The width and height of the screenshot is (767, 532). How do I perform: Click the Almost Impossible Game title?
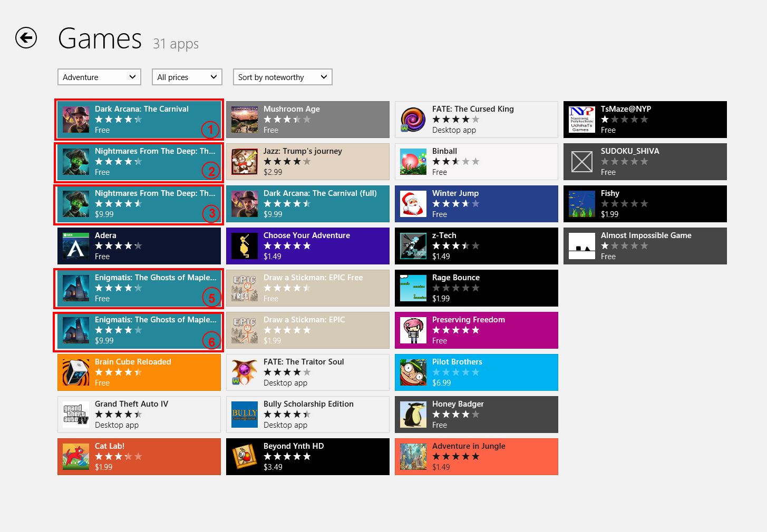tap(646, 235)
